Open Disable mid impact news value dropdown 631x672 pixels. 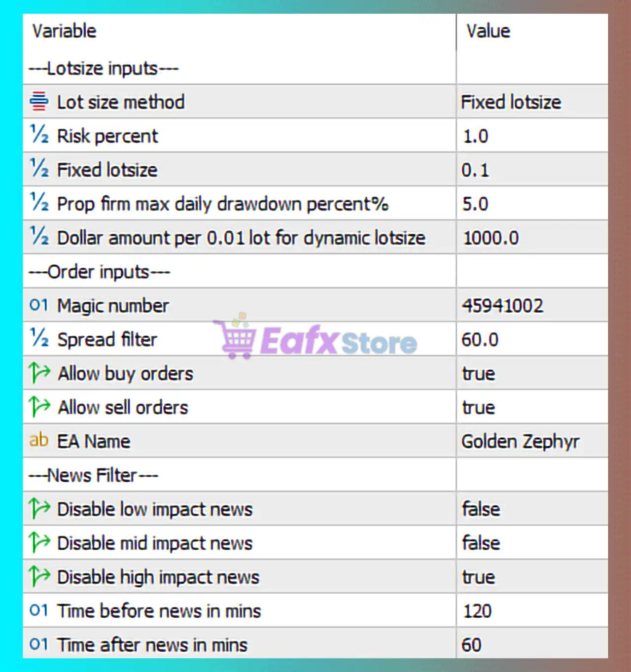481,543
